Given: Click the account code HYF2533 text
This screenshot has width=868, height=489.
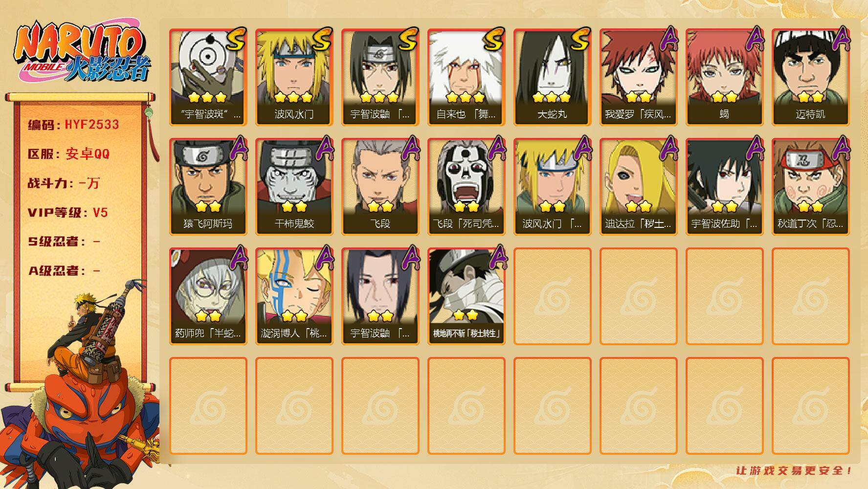Looking at the screenshot, I should coord(92,124).
